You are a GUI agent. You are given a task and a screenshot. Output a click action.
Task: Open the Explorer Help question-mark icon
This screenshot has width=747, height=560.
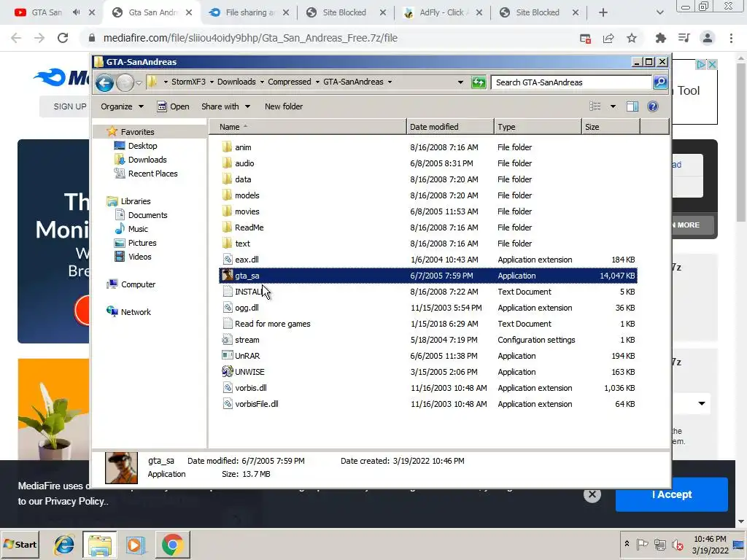click(x=653, y=106)
